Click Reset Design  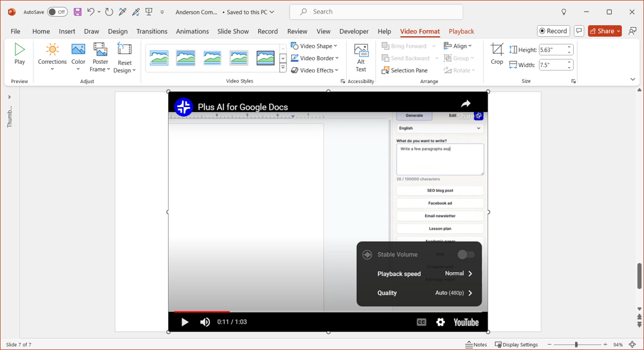pos(124,57)
